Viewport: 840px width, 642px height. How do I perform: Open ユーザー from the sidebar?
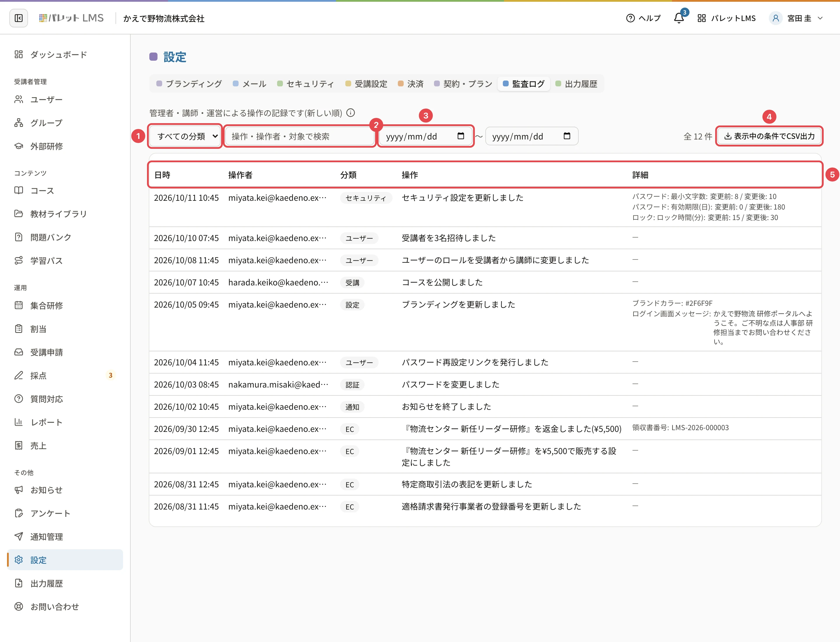coord(65,99)
